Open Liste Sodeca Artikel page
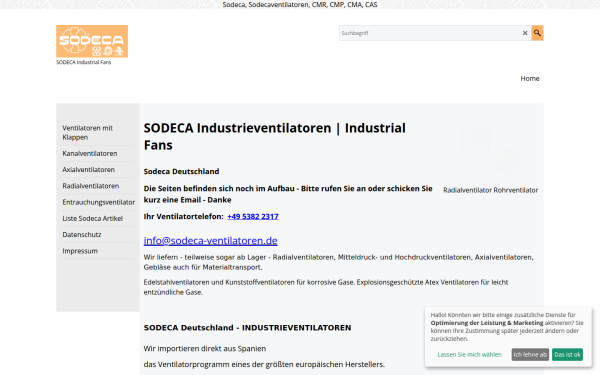Viewport: 600px width, 375px height. tap(98, 218)
